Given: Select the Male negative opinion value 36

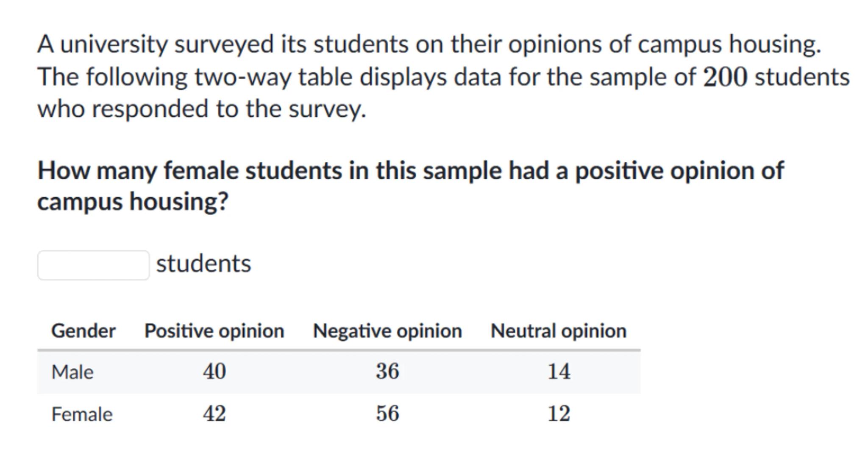Looking at the screenshot, I should coord(387,372).
